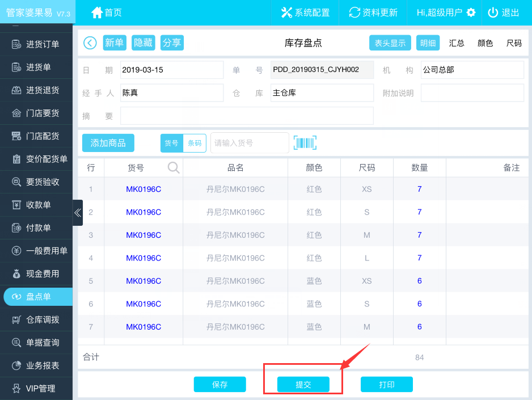532x400 pixels.
Task: Open 现金费用 in sidebar
Action: click(x=36, y=274)
